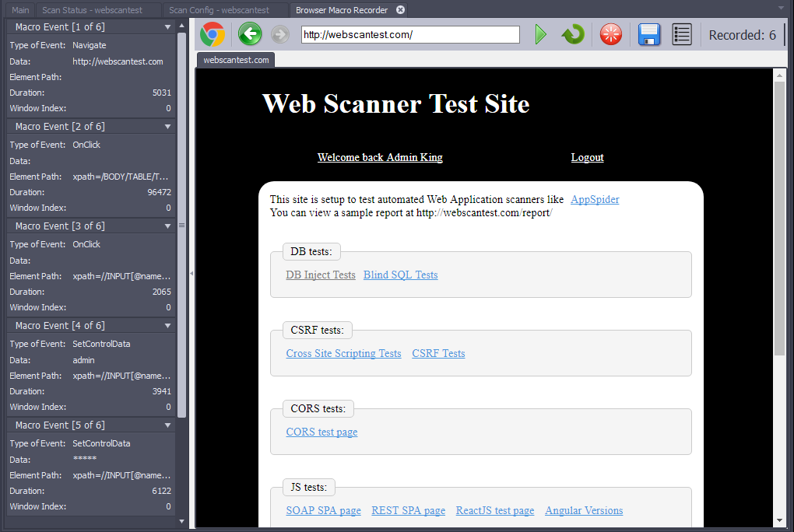794x532 pixels.
Task: Select duration value 6122
Action: [x=162, y=491]
